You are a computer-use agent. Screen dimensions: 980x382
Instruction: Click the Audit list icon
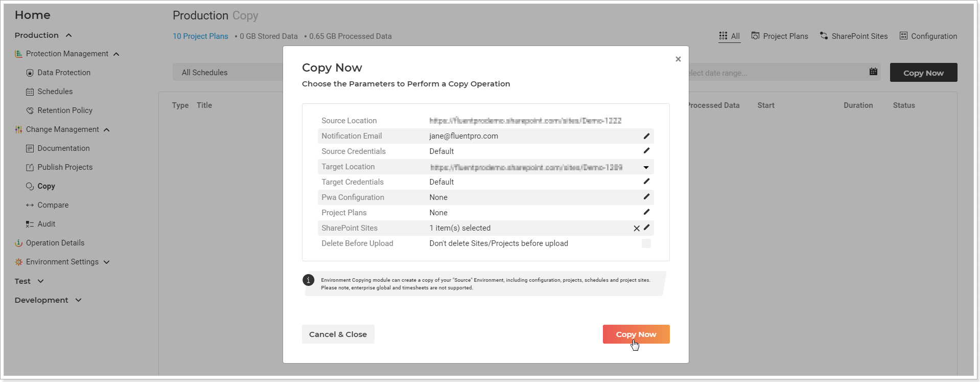[x=30, y=224]
